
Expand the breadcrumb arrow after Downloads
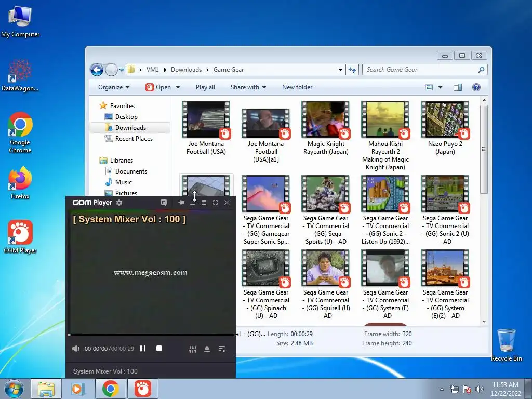(208, 70)
